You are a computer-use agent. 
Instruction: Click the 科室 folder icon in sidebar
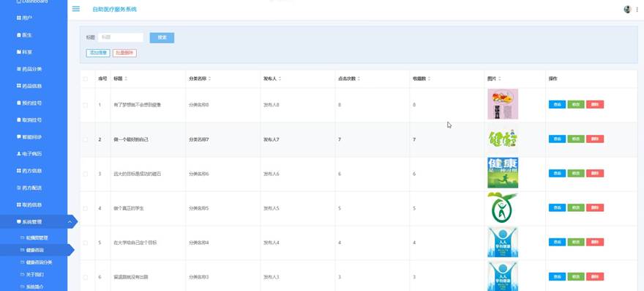coord(19,52)
